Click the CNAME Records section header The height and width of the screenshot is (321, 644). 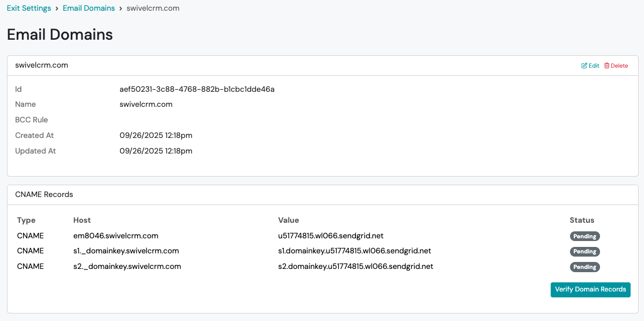click(44, 194)
